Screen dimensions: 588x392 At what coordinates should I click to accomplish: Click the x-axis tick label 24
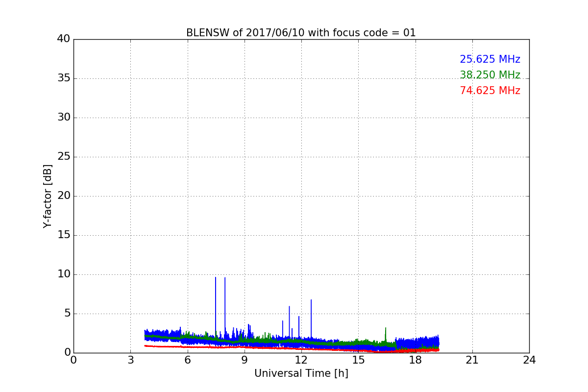(529, 360)
